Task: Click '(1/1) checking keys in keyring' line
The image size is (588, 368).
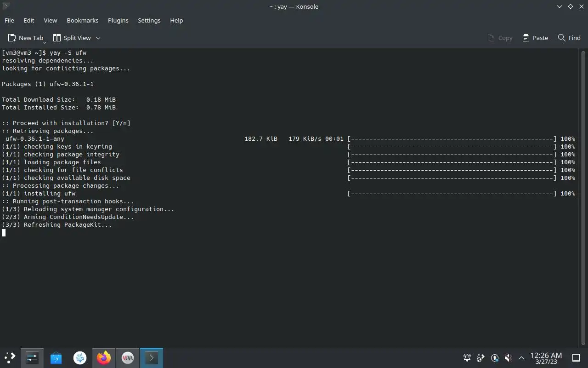Action: click(x=57, y=146)
